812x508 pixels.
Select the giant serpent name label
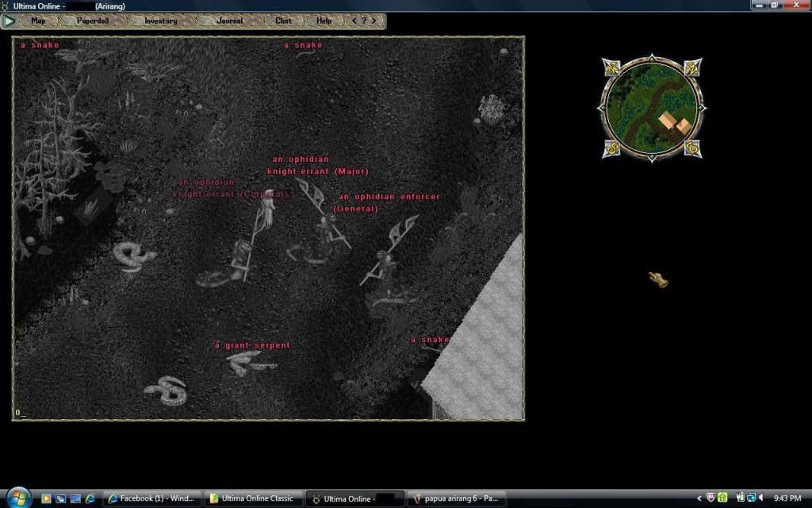253,345
